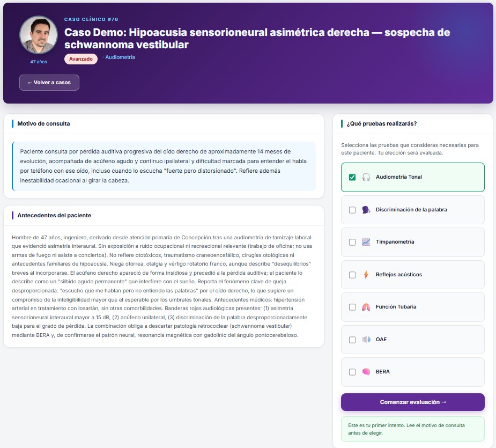Screen dimensions: 496x448
Task: Click the 'Selecciona las pruebas' instruction text
Action: pos(410,149)
